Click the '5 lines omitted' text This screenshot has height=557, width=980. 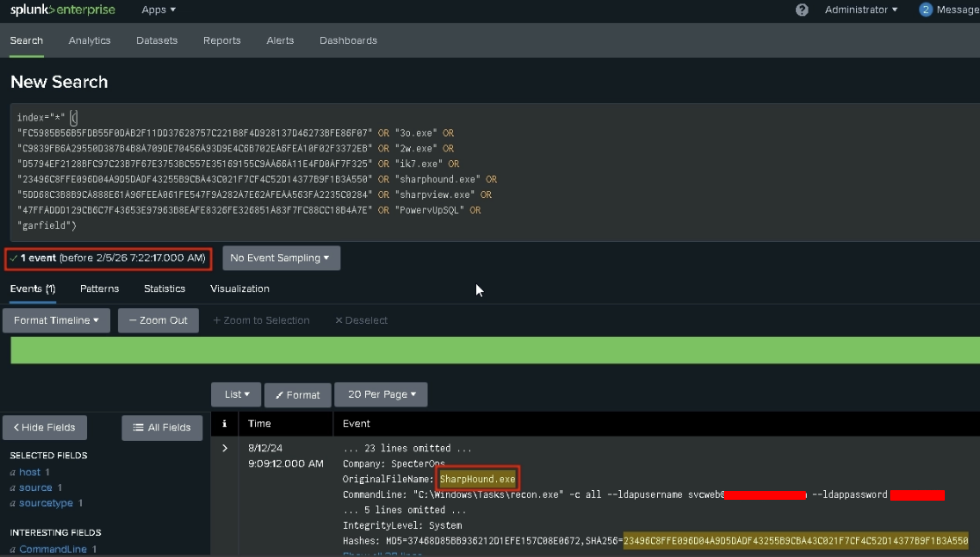pyautogui.click(x=405, y=510)
